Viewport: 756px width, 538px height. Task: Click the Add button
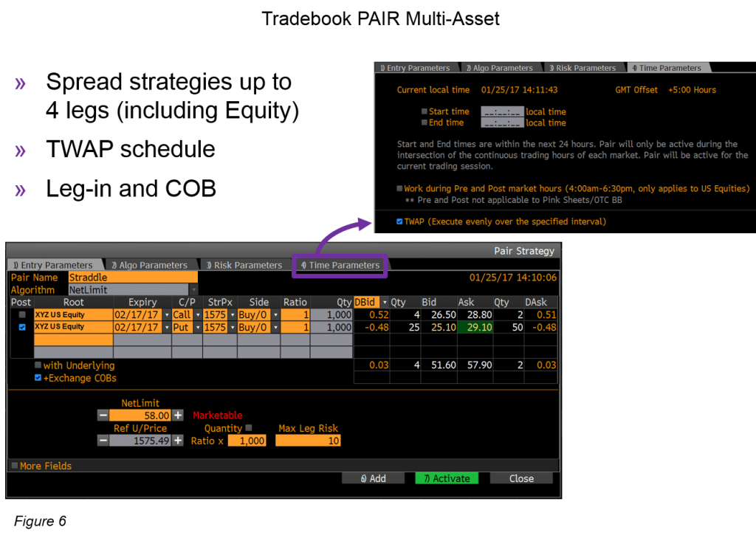point(373,478)
